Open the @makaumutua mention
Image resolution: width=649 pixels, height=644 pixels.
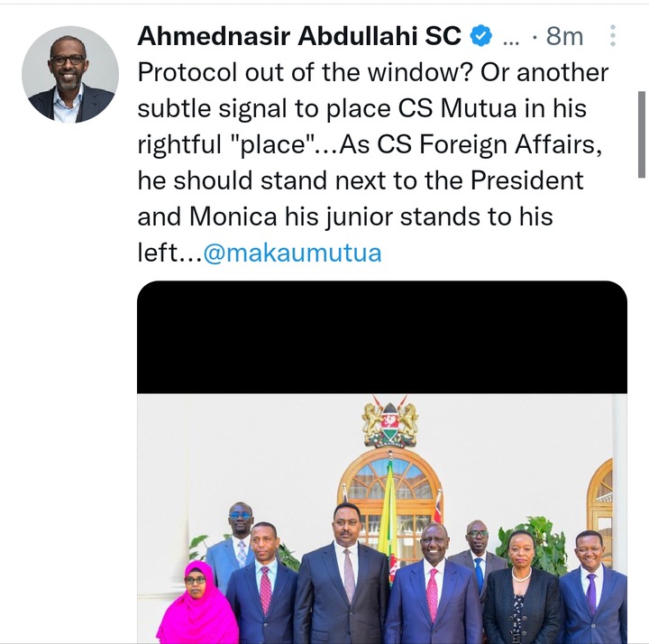tap(292, 253)
